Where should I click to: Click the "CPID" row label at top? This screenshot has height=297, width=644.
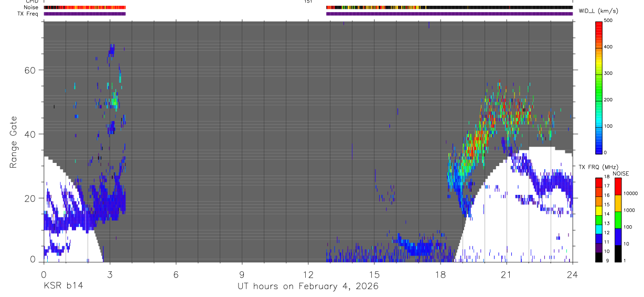point(31,2)
